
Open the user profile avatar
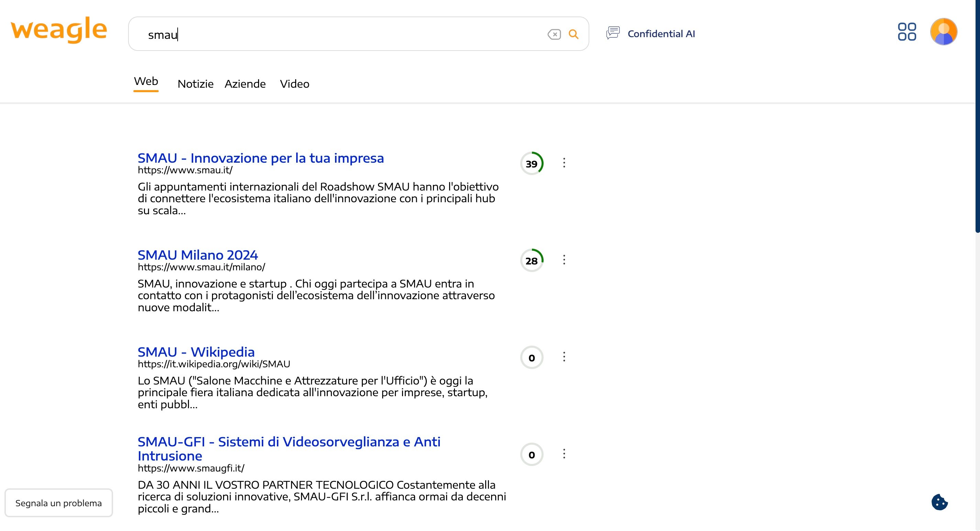coord(944,32)
